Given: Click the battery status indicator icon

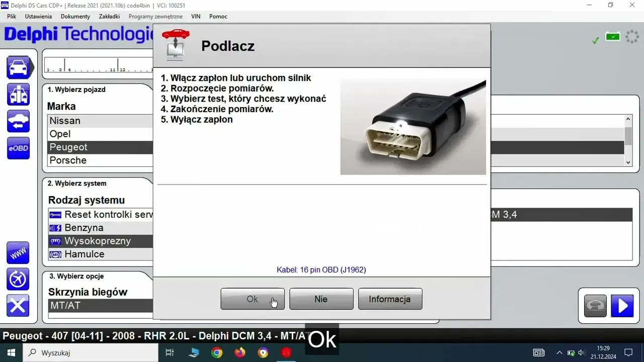Looking at the screenshot, I should pos(613,36).
